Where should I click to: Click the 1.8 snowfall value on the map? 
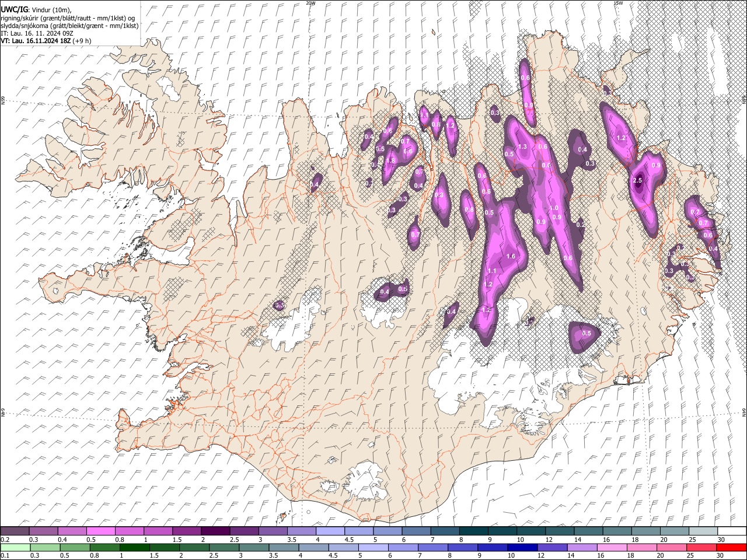pos(390,161)
